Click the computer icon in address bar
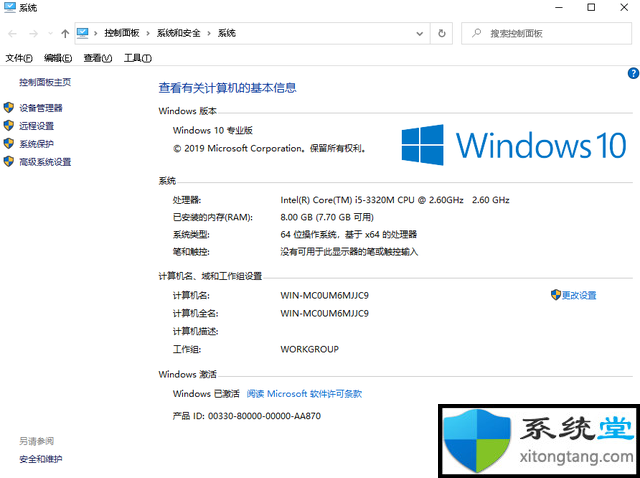Image resolution: width=640 pixels, height=478 pixels. tap(82, 33)
